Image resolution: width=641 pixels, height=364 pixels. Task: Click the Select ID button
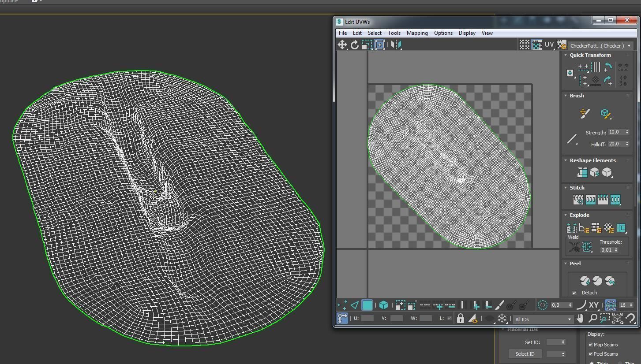pos(525,354)
